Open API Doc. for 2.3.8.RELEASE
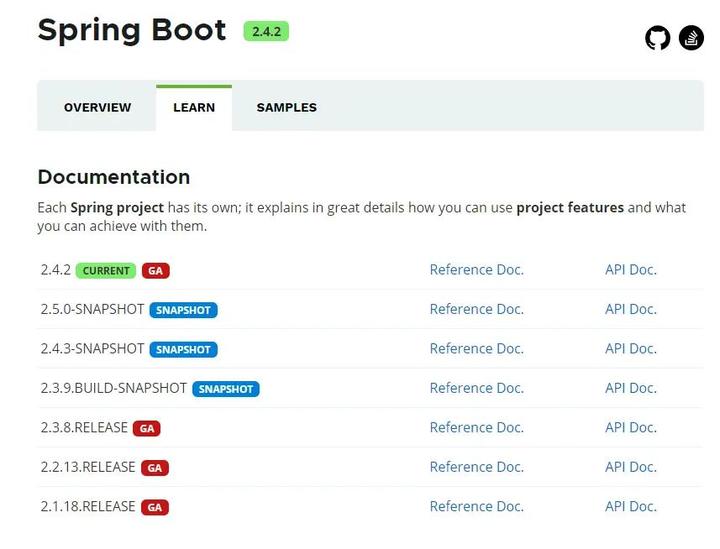 pyautogui.click(x=630, y=427)
